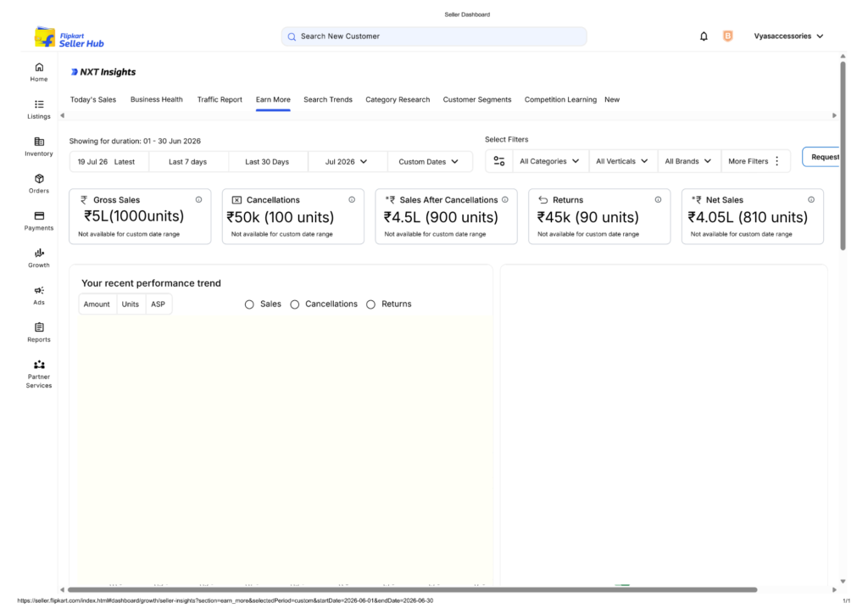Screen dimensions: 868x614
Task: Select the Cancellations radio button
Action: (x=295, y=304)
